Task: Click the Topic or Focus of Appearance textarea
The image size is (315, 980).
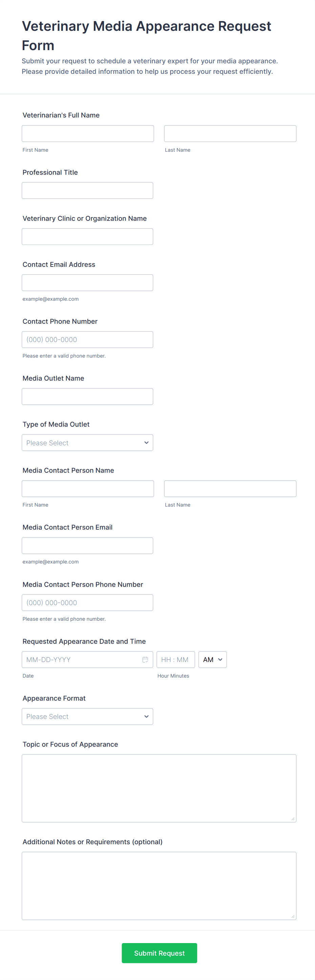Action: pyautogui.click(x=159, y=788)
